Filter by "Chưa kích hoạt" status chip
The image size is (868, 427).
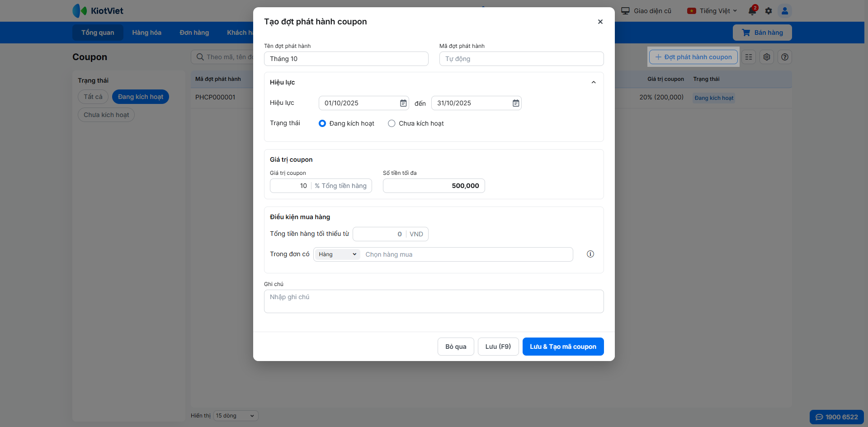pos(106,115)
